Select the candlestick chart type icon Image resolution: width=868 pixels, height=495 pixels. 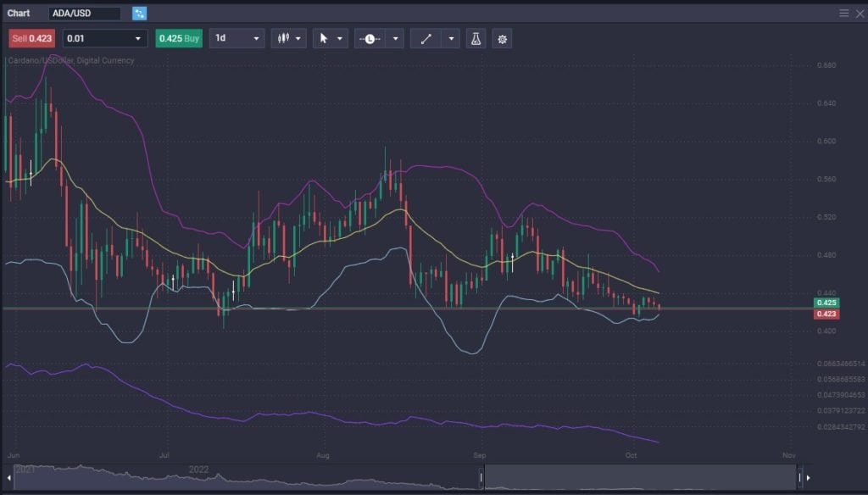(283, 38)
